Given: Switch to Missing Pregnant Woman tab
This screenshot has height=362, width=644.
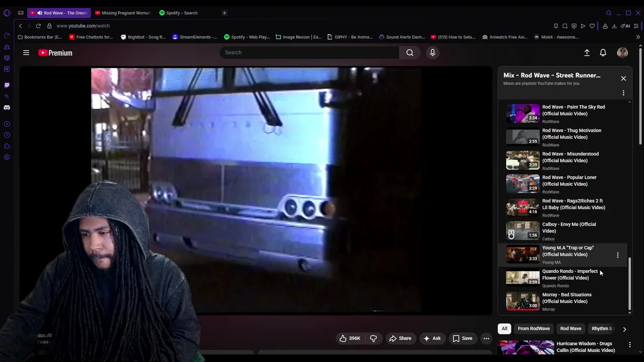Looking at the screenshot, I should click(122, 13).
